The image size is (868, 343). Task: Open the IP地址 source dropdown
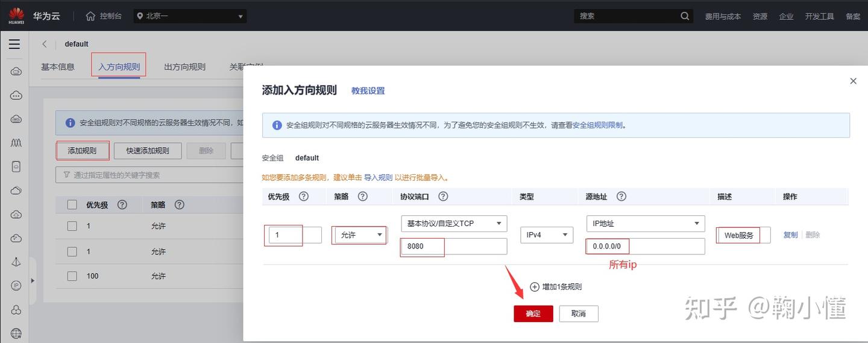click(x=646, y=224)
